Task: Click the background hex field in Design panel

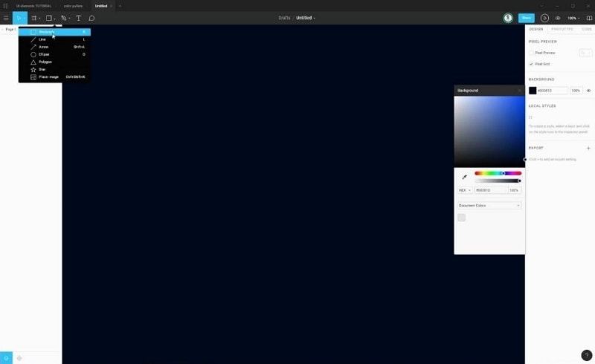Action: click(553, 91)
